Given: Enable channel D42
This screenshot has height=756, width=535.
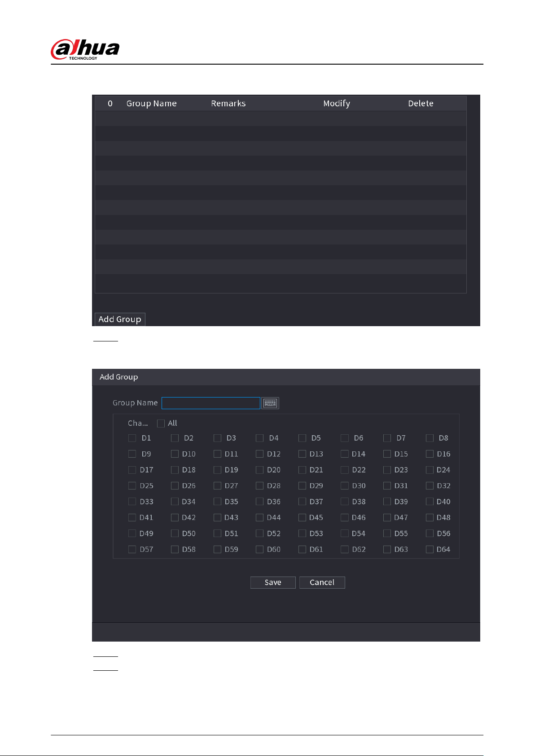Looking at the screenshot, I should click(x=175, y=518).
